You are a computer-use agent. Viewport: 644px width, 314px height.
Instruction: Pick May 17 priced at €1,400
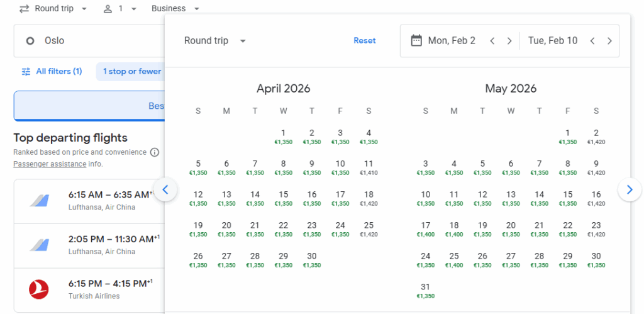tap(425, 229)
